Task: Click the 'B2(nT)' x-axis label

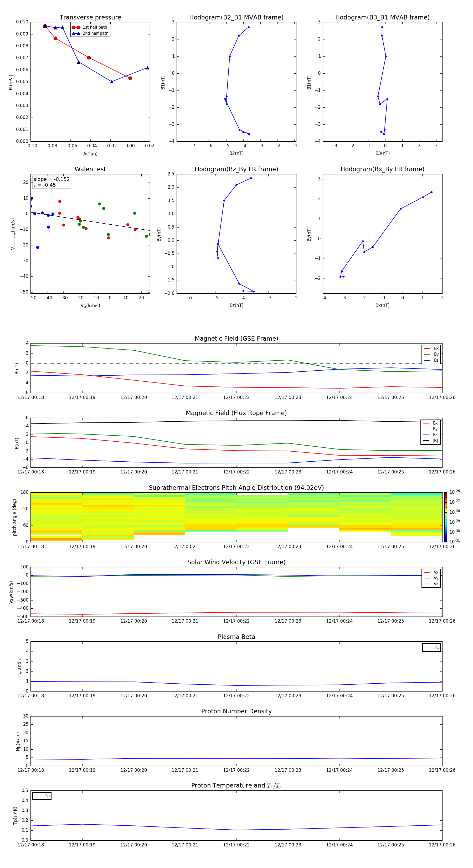Action: [236, 153]
